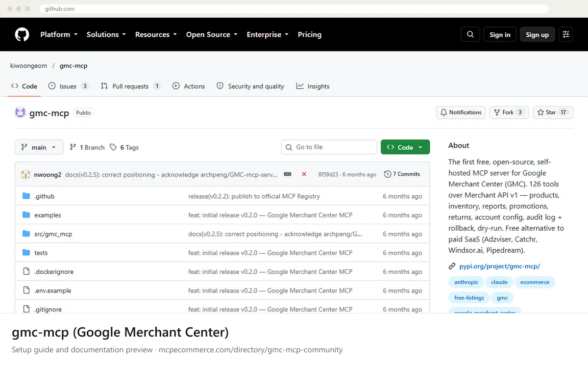Switch to the Pull requests tab

point(131,86)
